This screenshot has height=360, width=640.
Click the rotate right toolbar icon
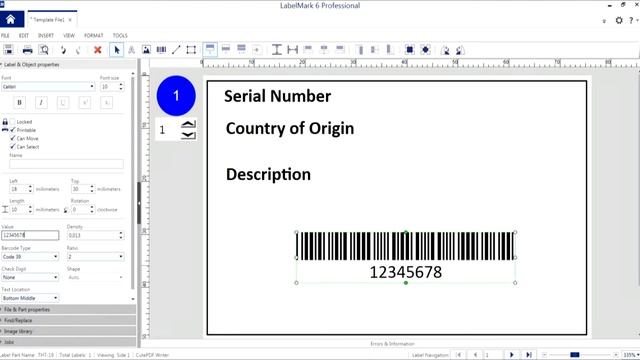(x=460, y=50)
